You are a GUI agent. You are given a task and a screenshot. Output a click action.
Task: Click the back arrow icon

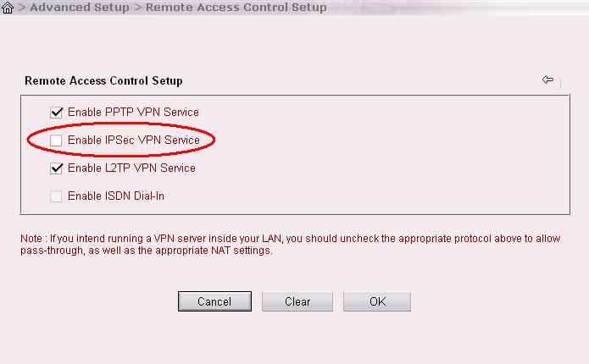click(547, 80)
